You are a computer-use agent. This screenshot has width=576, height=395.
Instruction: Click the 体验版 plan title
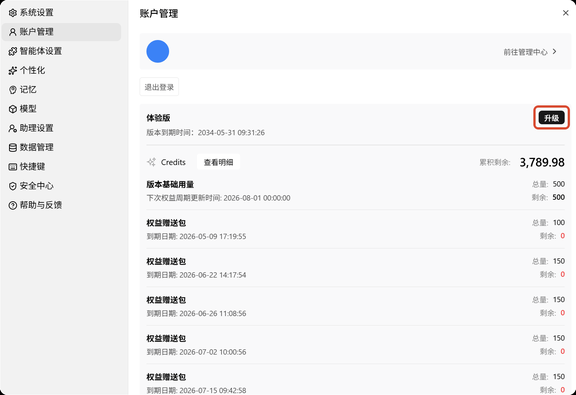pos(158,118)
